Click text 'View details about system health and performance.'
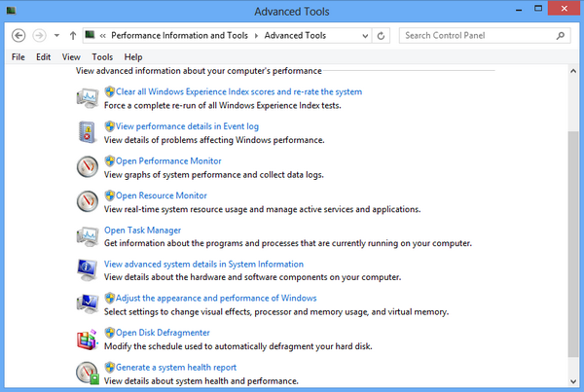Viewport: 584px width, 392px height. tap(201, 381)
